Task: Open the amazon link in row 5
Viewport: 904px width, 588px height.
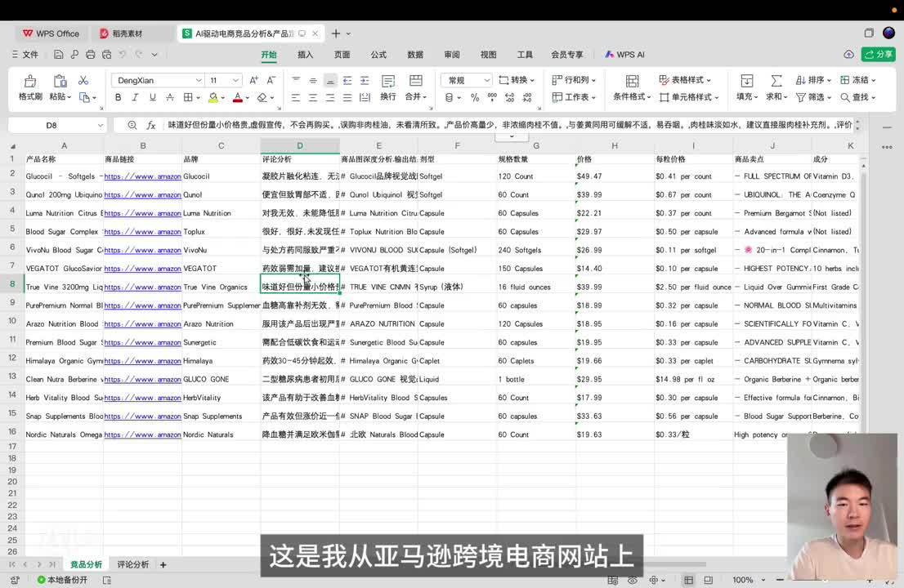Action: tap(143, 231)
